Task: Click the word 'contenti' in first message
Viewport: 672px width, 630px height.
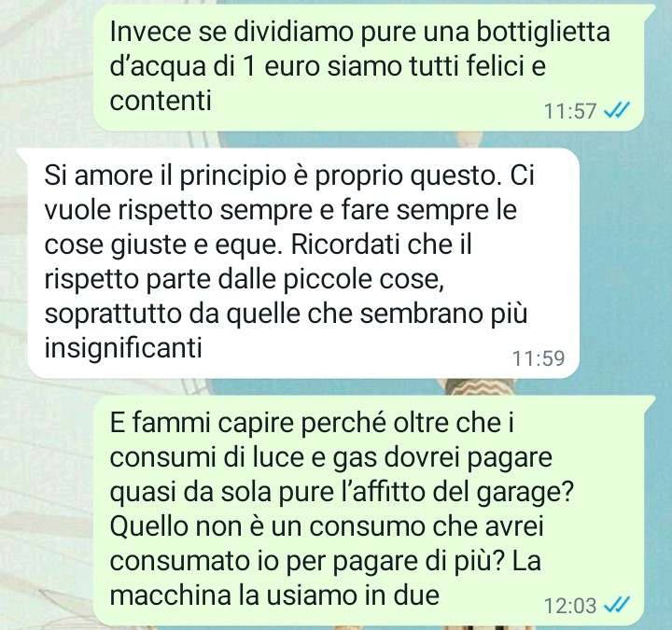Action: click(161, 101)
